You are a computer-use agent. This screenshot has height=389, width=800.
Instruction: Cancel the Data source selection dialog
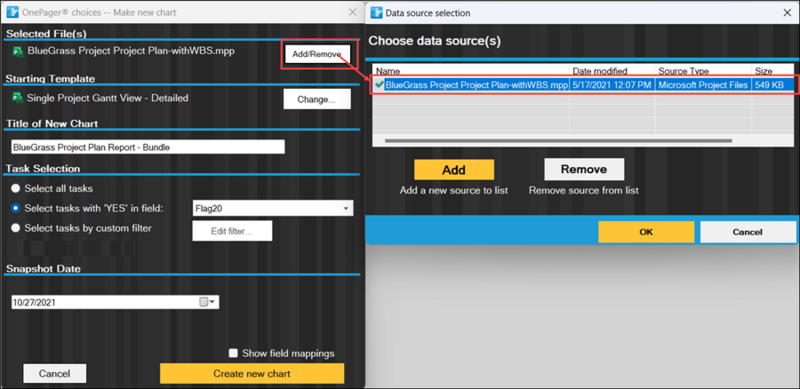pyautogui.click(x=747, y=232)
